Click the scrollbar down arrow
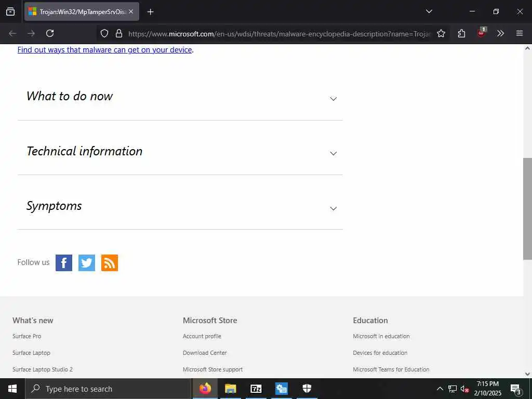This screenshot has height=399, width=532. pyautogui.click(x=527, y=374)
